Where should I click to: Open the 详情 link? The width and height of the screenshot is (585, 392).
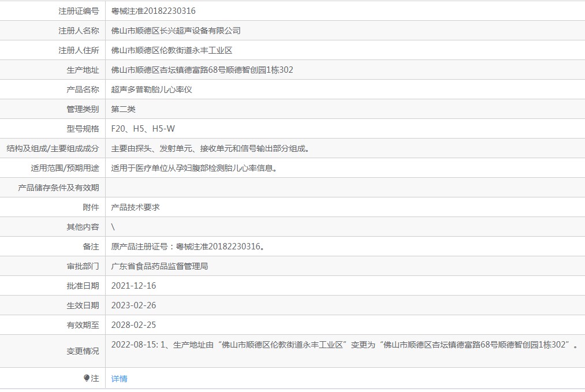[x=119, y=379]
